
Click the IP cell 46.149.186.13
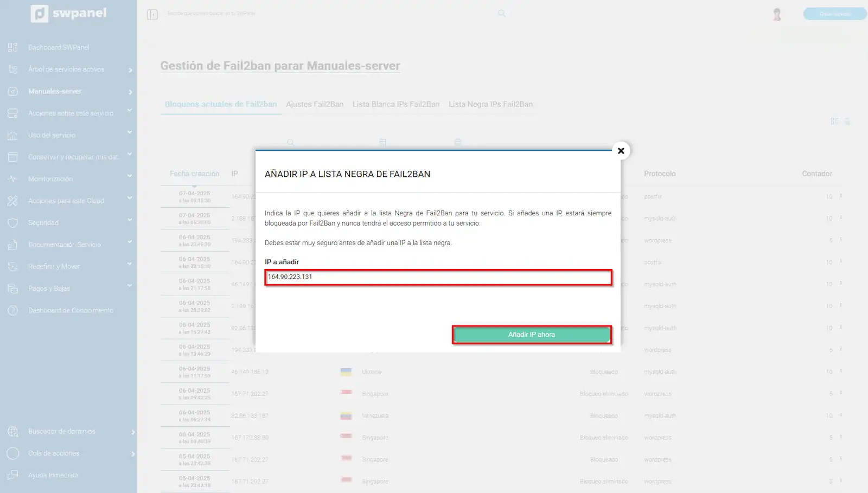(x=250, y=372)
